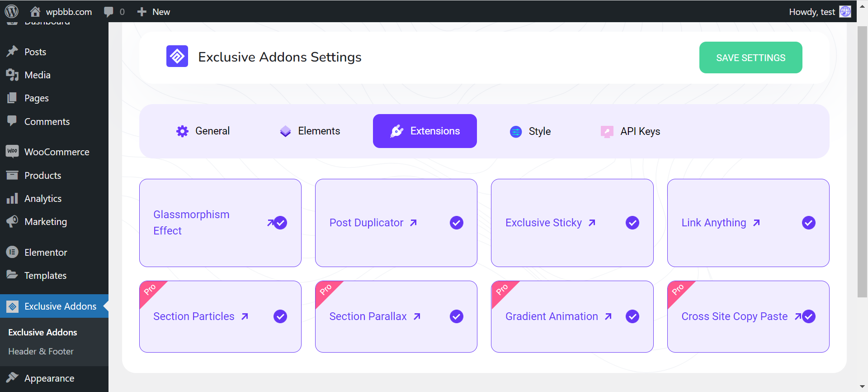Click the Media icon in sidebar

pyautogui.click(x=12, y=75)
